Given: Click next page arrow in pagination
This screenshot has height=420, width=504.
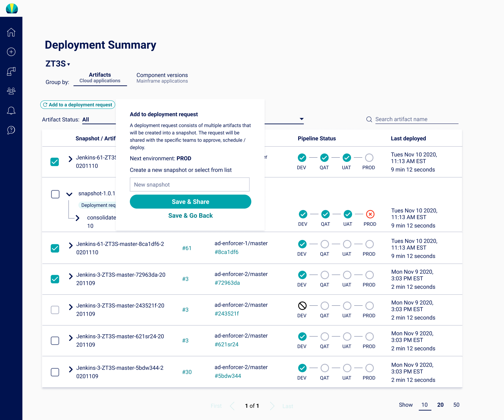Looking at the screenshot, I should tap(272, 406).
